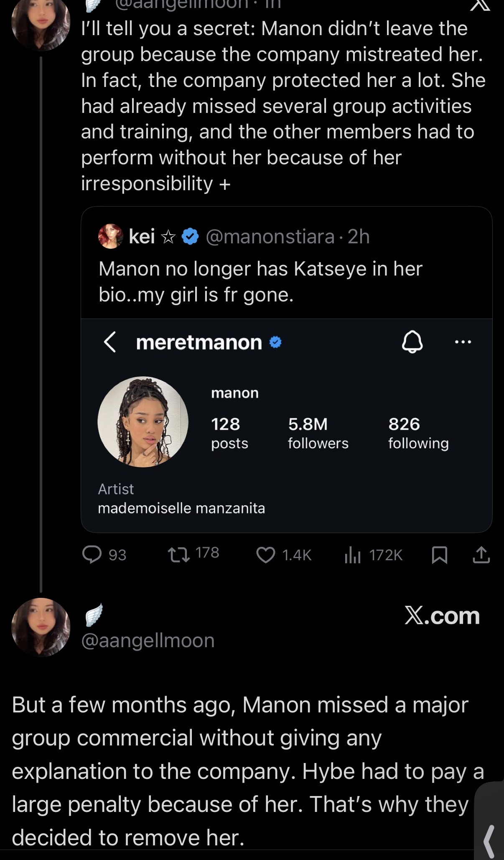Click the reply comment icon
This screenshot has width=504, height=860.
(92, 555)
